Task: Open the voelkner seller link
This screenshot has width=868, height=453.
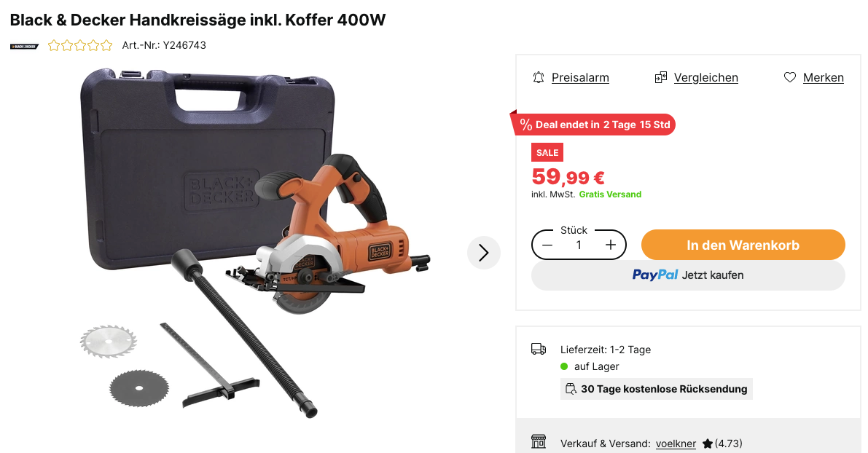Action: (676, 444)
